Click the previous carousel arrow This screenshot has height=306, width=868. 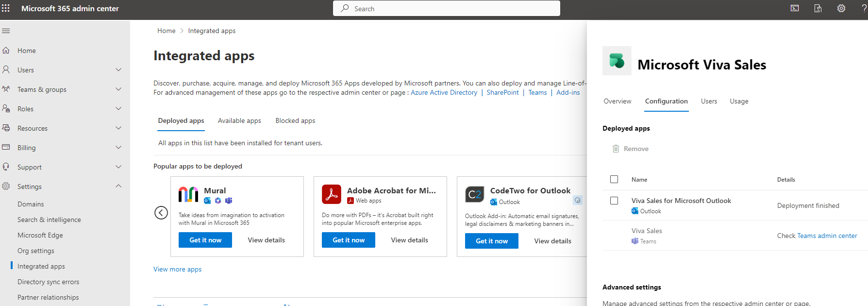tap(161, 213)
